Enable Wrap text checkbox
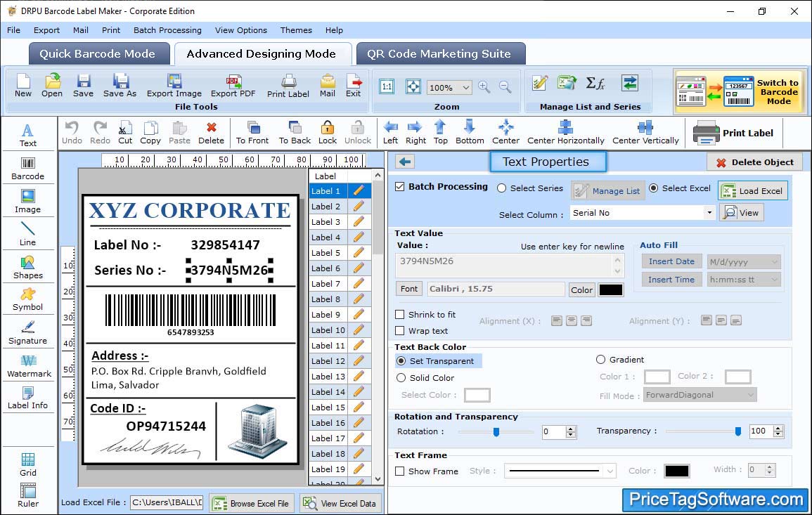 point(400,331)
